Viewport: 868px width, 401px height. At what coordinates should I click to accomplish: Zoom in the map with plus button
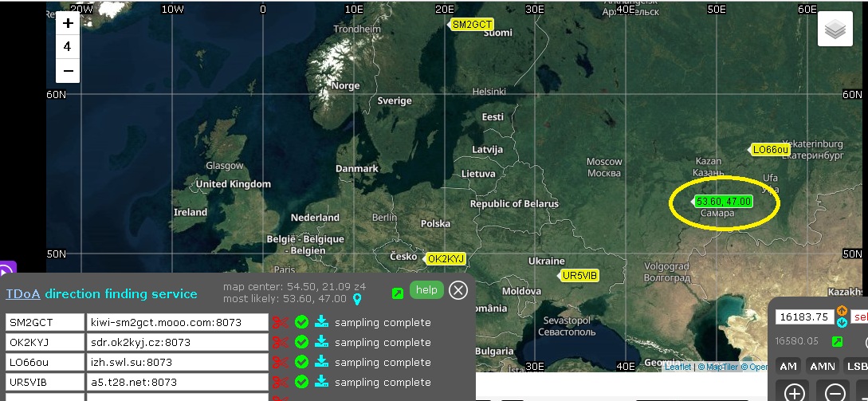pos(68,23)
